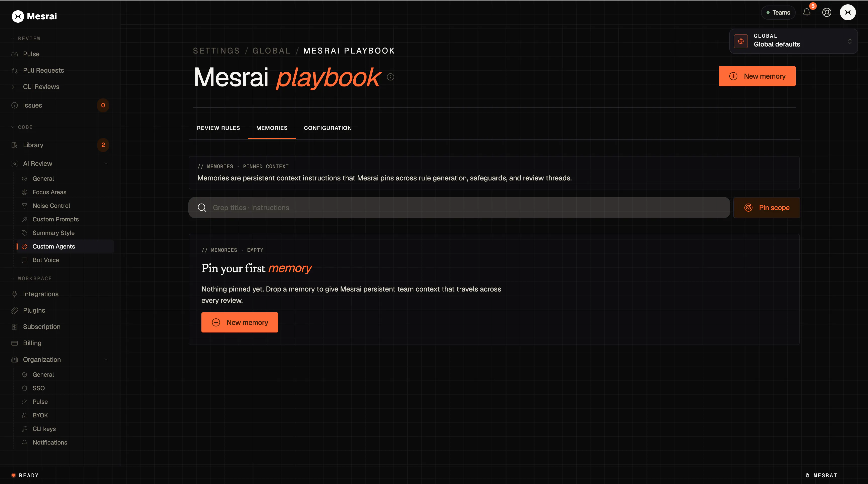Image resolution: width=868 pixels, height=484 pixels.
Task: Click the playbook info icon
Action: coord(391,77)
